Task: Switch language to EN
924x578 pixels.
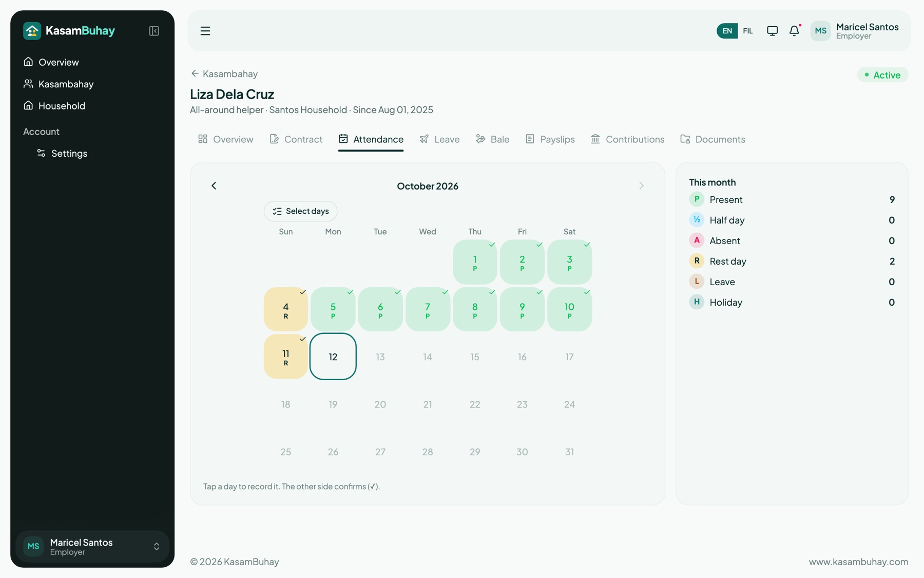Action: click(x=727, y=31)
